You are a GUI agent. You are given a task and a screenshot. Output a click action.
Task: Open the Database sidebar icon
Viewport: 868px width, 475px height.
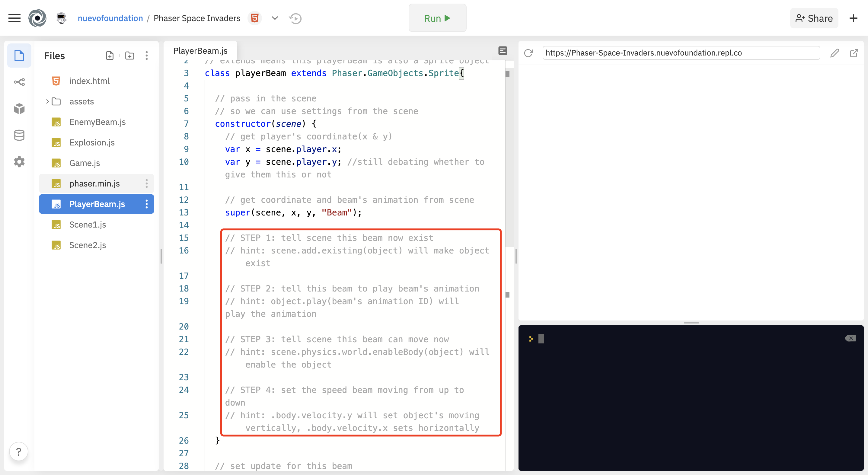(x=19, y=135)
